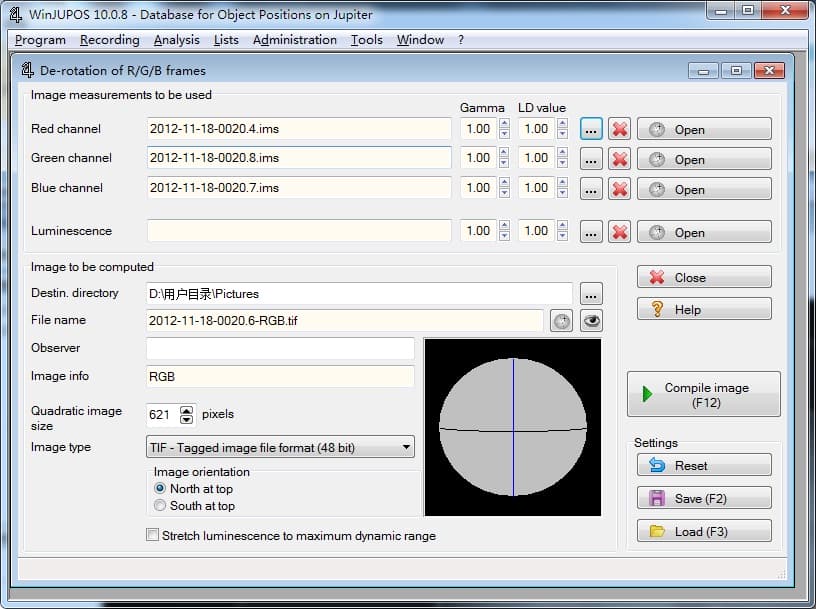This screenshot has height=609, width=816.
Task: Increase the Quadratic image size value
Action: [187, 410]
